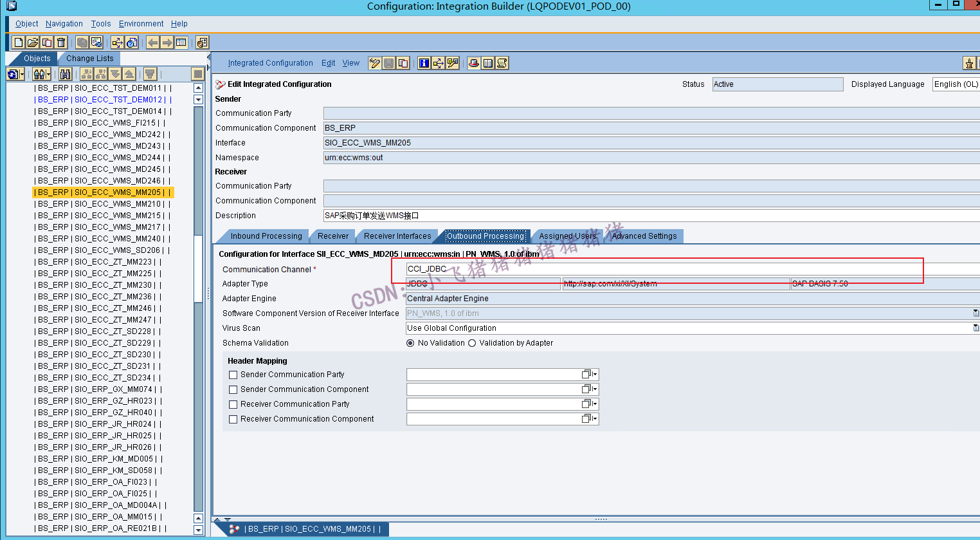Open the refresh icon's dropdown arrow

pyautogui.click(x=22, y=75)
